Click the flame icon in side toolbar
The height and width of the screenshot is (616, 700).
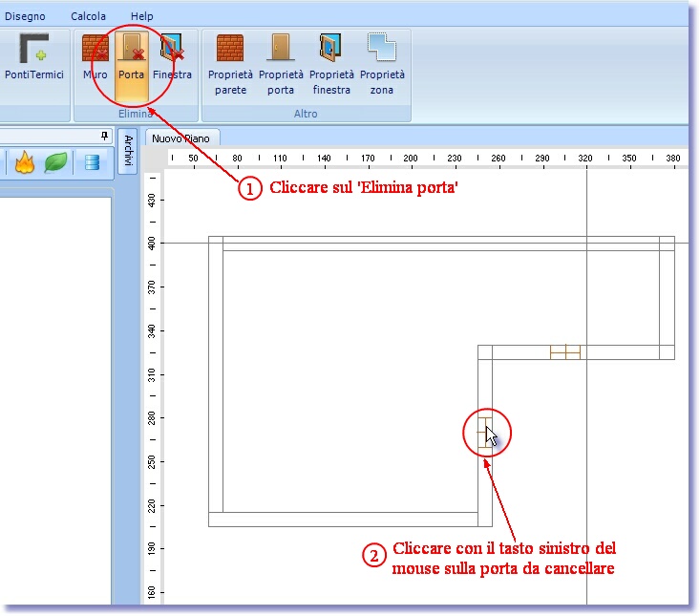25,161
